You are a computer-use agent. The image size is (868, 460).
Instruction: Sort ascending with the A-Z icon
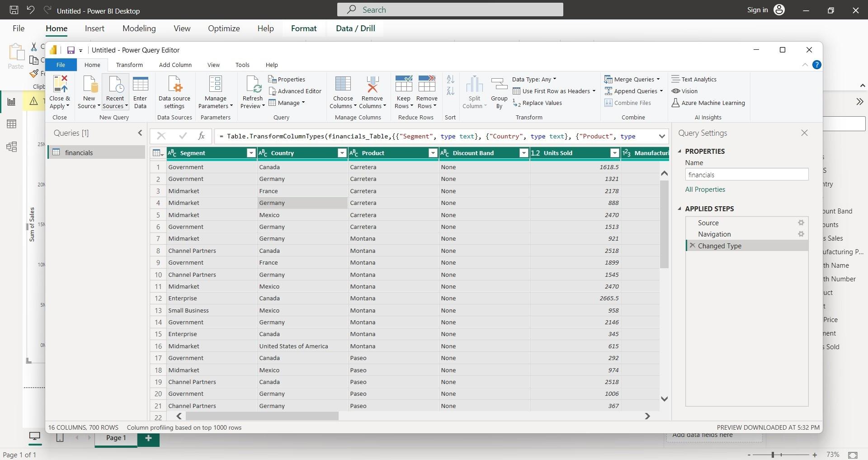[x=450, y=80]
